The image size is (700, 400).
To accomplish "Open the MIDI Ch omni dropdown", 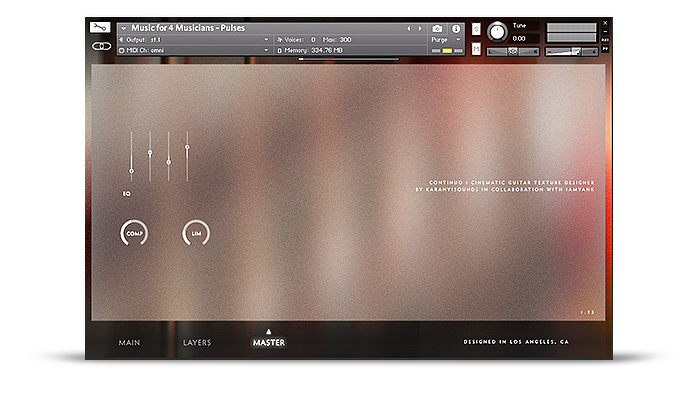I will tap(194, 50).
